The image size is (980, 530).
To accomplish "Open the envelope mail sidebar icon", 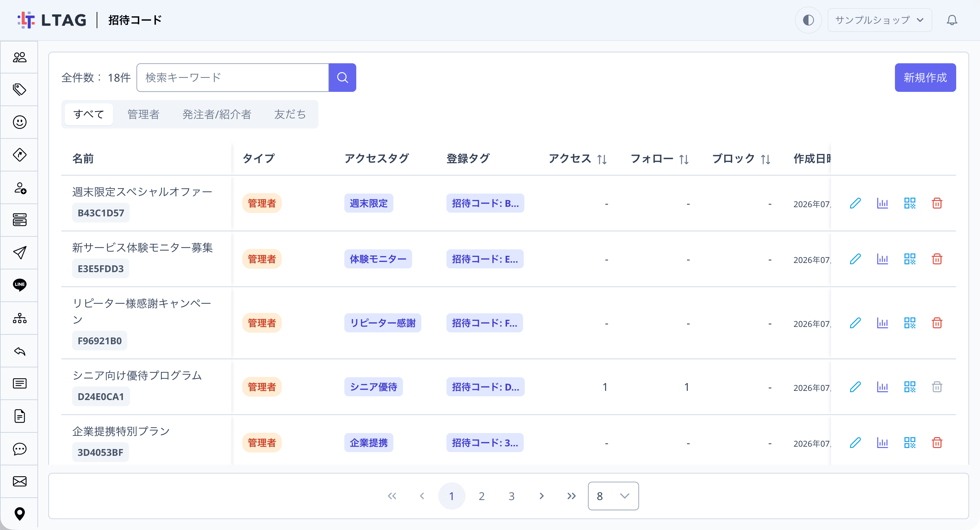I will pyautogui.click(x=19, y=481).
